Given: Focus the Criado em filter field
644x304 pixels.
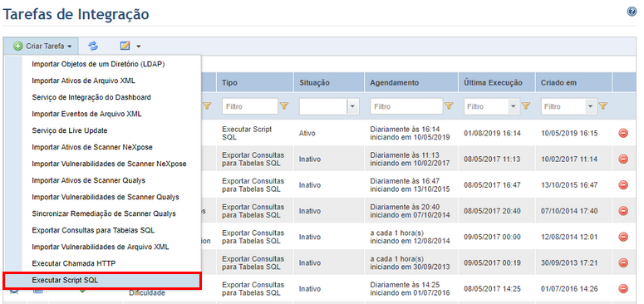Looking at the screenshot, I should coord(563,106).
